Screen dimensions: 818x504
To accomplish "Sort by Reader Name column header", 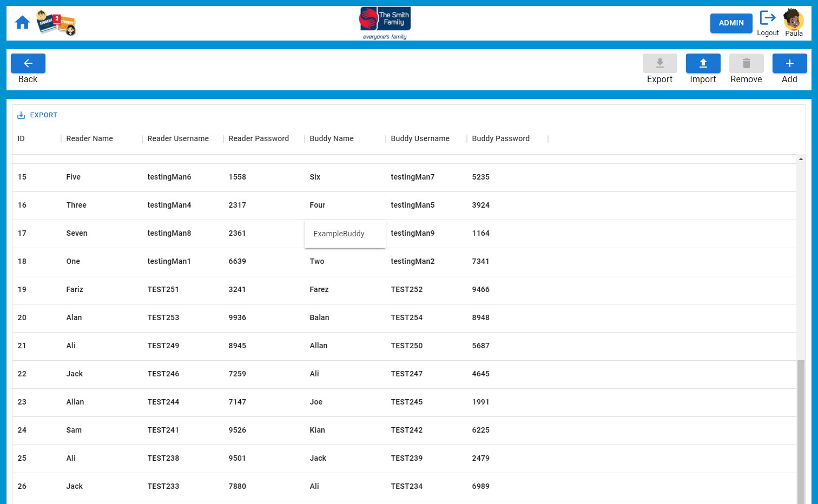I will (x=90, y=139).
